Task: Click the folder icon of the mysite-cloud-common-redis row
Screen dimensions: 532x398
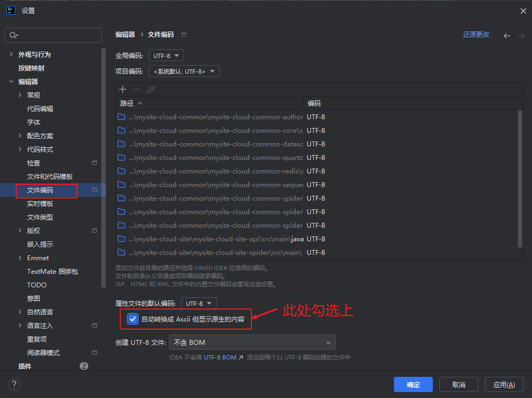Action: click(x=121, y=171)
